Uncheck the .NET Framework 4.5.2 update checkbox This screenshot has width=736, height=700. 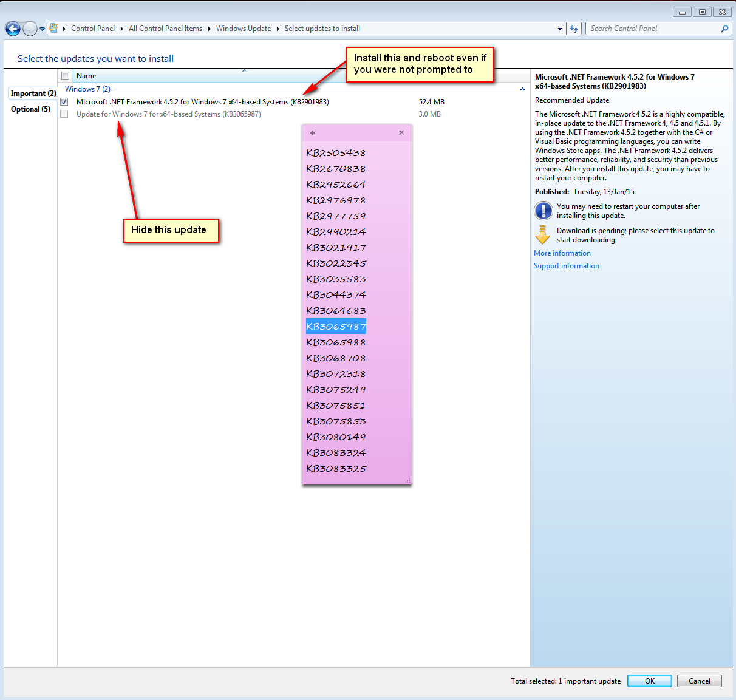(64, 102)
